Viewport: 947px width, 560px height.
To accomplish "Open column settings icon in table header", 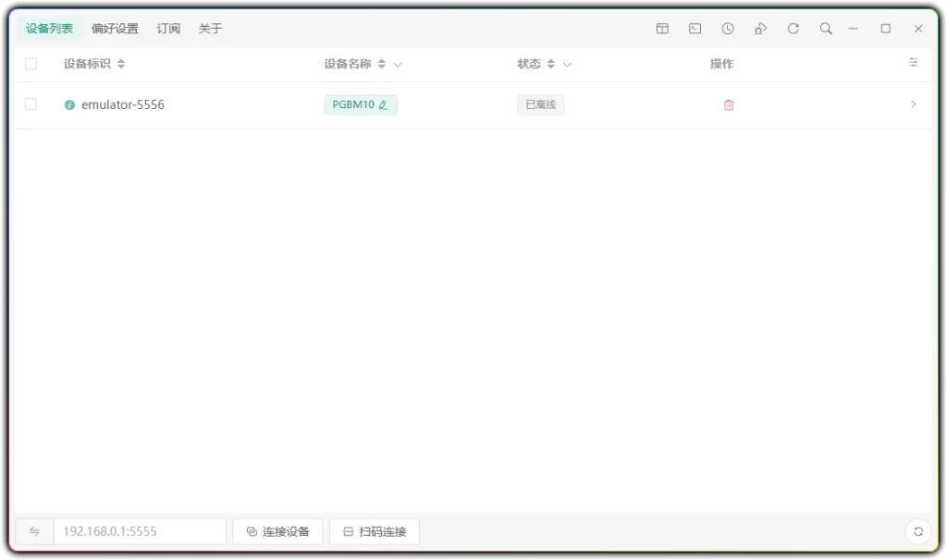I will [914, 63].
